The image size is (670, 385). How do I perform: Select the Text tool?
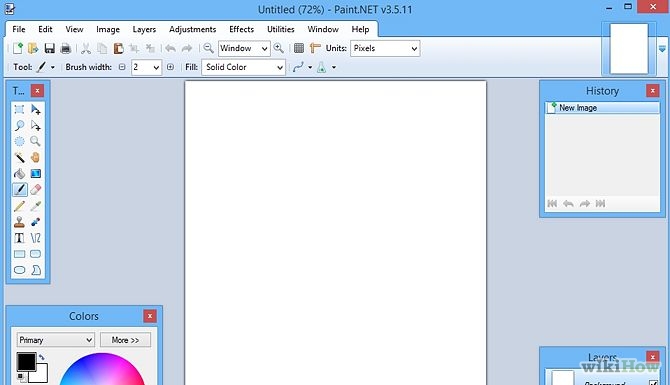coord(19,238)
